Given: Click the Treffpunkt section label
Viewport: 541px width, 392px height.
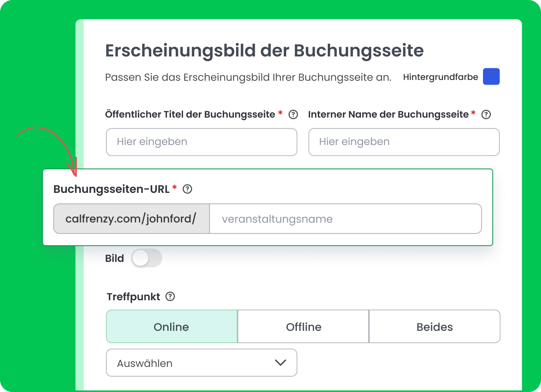Looking at the screenshot, I should pos(133,297).
